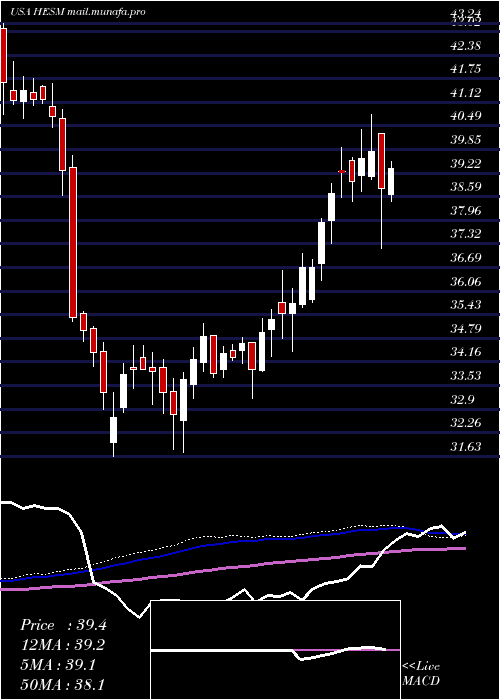The width and height of the screenshot is (500, 700).
Task: Click the large red candle falling to 35.43
Action: coord(73,242)
